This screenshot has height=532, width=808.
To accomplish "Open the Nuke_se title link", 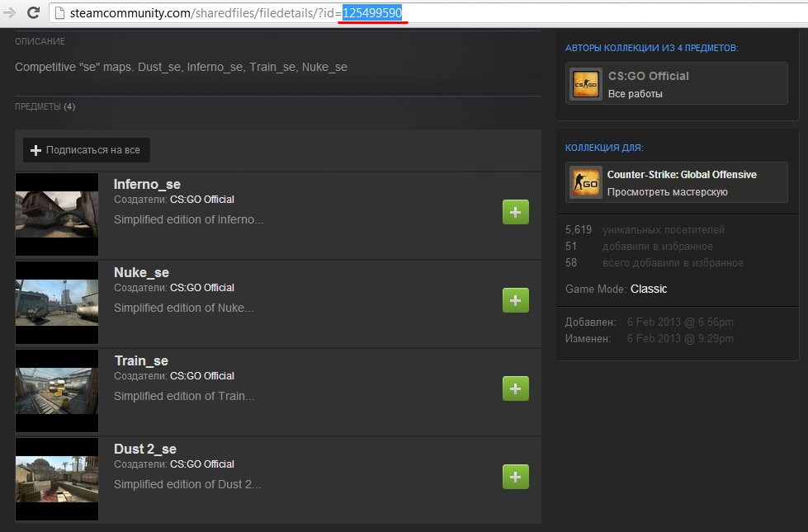I will pyautogui.click(x=141, y=272).
